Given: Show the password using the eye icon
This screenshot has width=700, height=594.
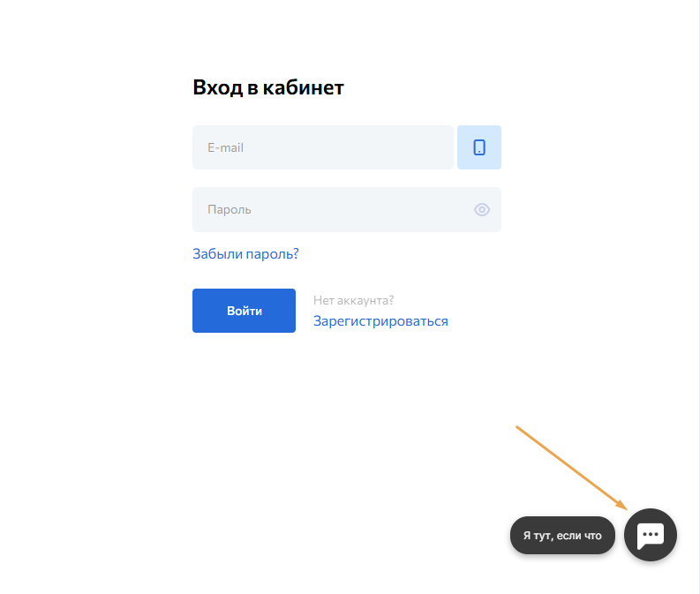Looking at the screenshot, I should point(482,210).
